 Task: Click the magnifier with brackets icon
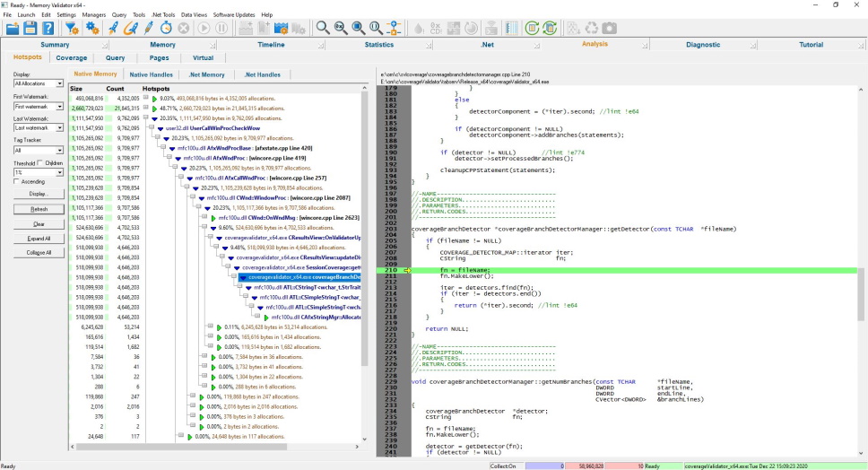[x=376, y=28]
